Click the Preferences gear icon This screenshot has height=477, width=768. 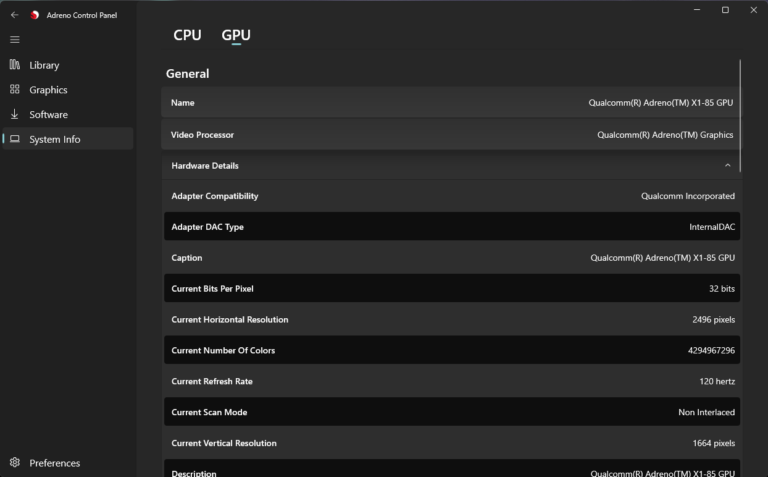[x=15, y=463]
